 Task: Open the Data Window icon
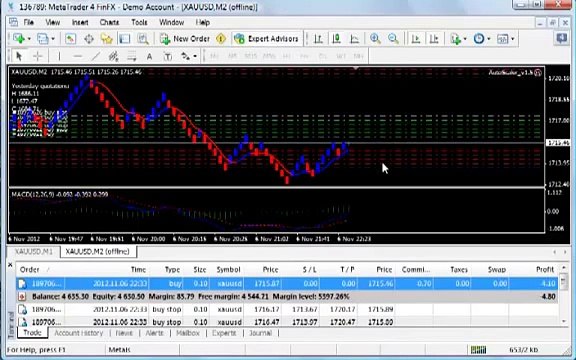pyautogui.click(x=89, y=38)
